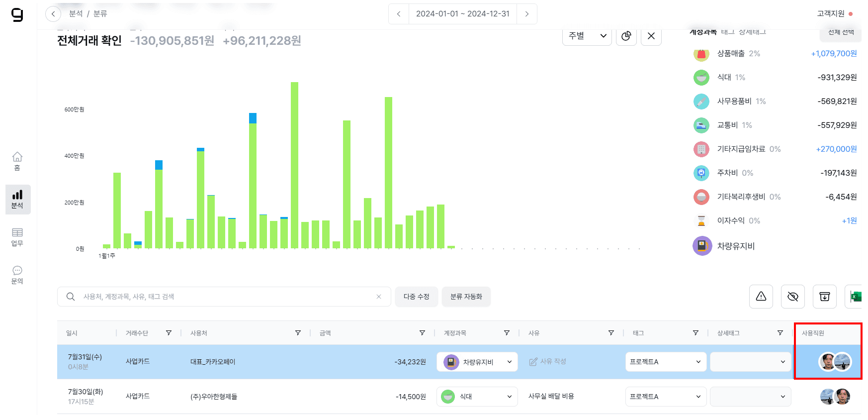Open the 주별 period dropdown

tap(587, 36)
